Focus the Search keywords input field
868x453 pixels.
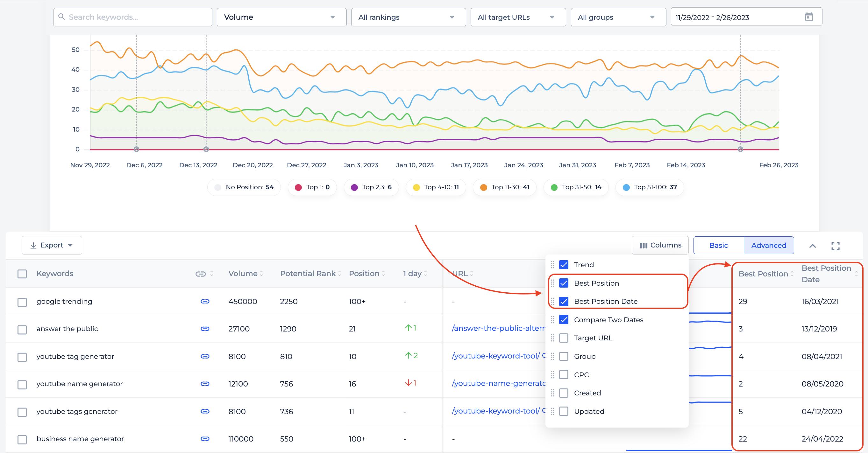pos(133,17)
